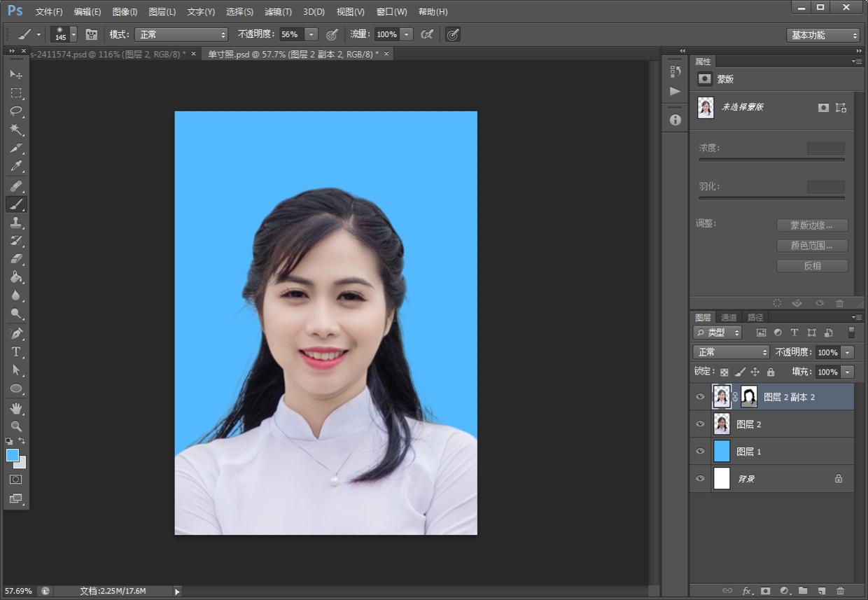Open the 滤镜(T) menu
Image resolution: width=868 pixels, height=600 pixels.
click(x=278, y=12)
